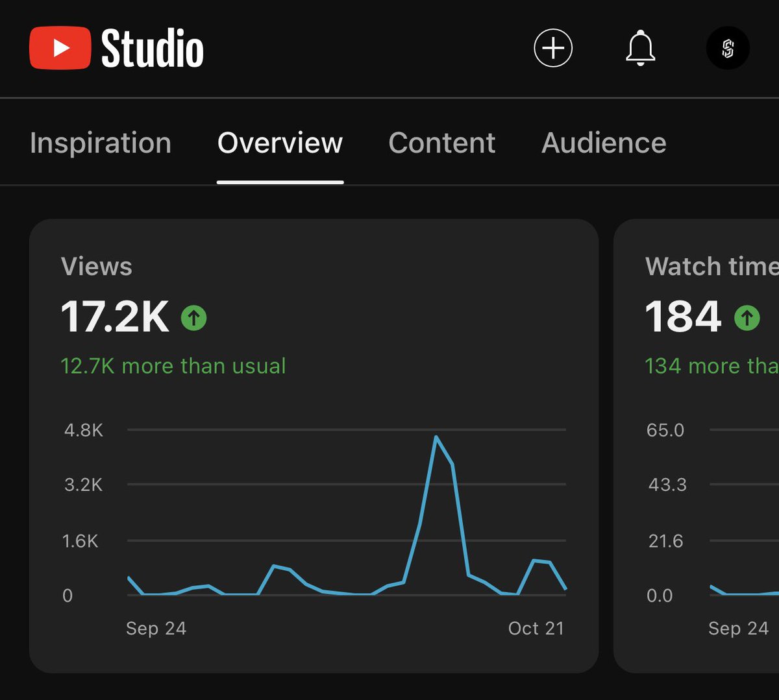Image resolution: width=779 pixels, height=700 pixels.
Task: Tap the 21.6 axis label
Action: click(x=665, y=541)
